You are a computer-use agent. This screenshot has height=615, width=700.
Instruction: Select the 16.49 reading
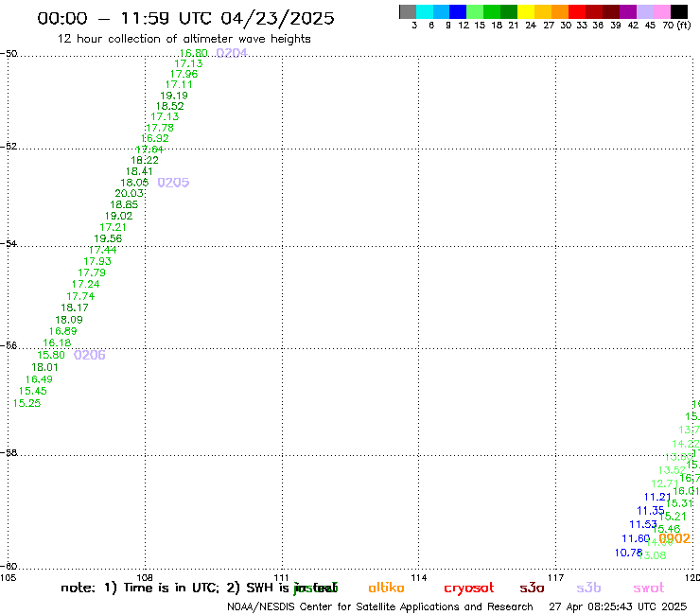tap(39, 379)
